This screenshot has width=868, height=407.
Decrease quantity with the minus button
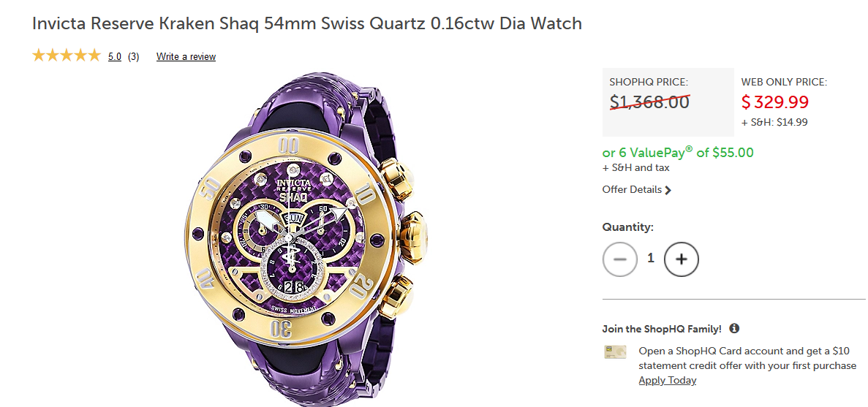tap(620, 259)
